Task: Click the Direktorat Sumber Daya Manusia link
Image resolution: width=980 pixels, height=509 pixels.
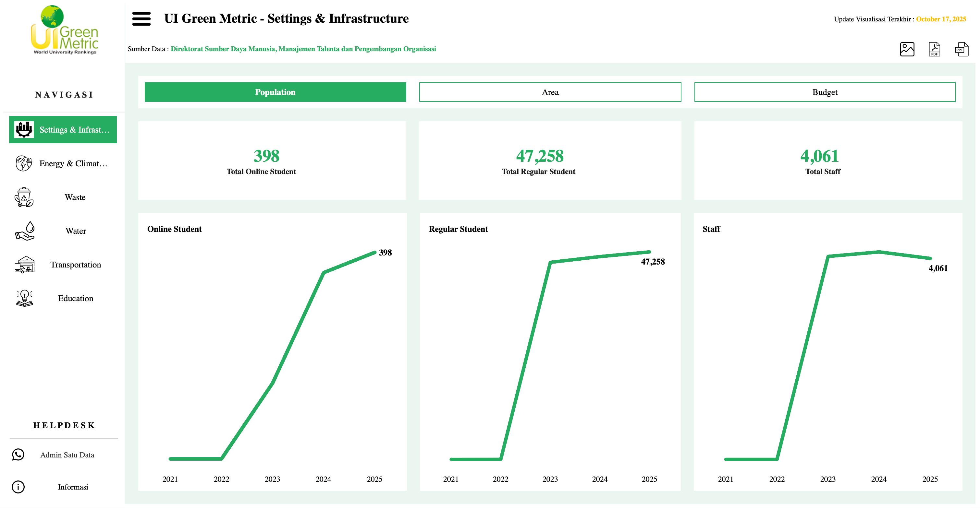Action: point(303,49)
